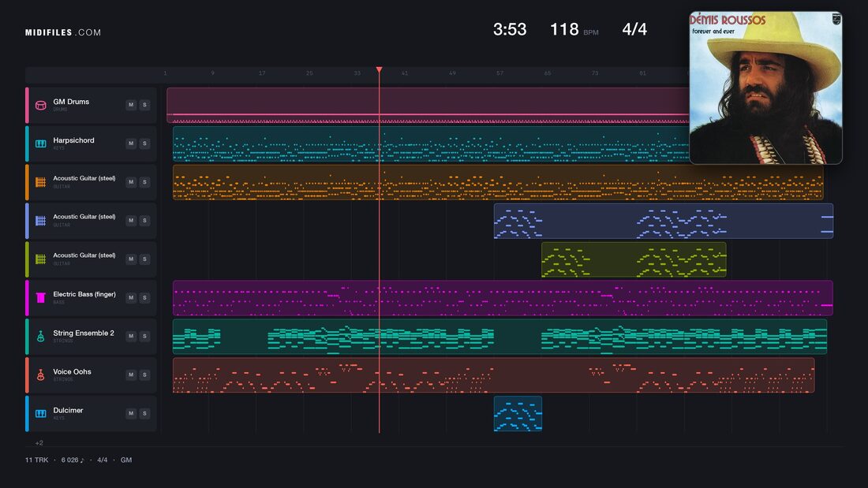Click the GM Drums drum icon
This screenshot has height=488, width=868.
click(x=40, y=105)
